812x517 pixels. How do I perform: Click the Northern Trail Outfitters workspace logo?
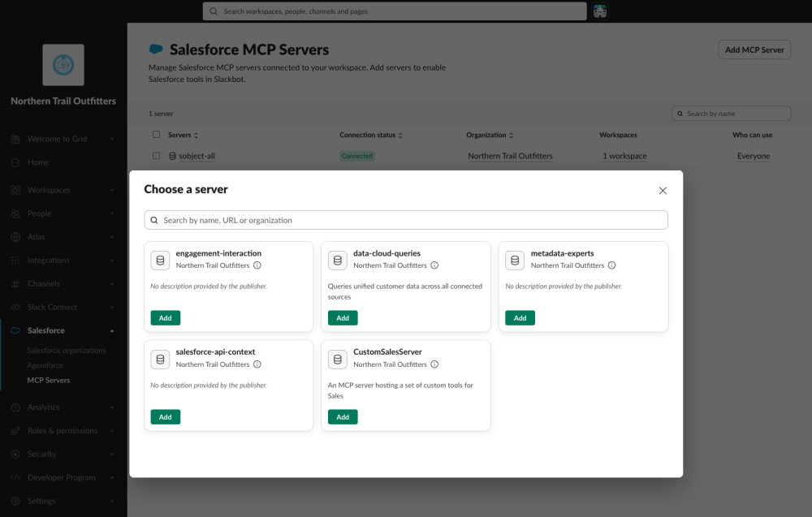click(x=63, y=65)
